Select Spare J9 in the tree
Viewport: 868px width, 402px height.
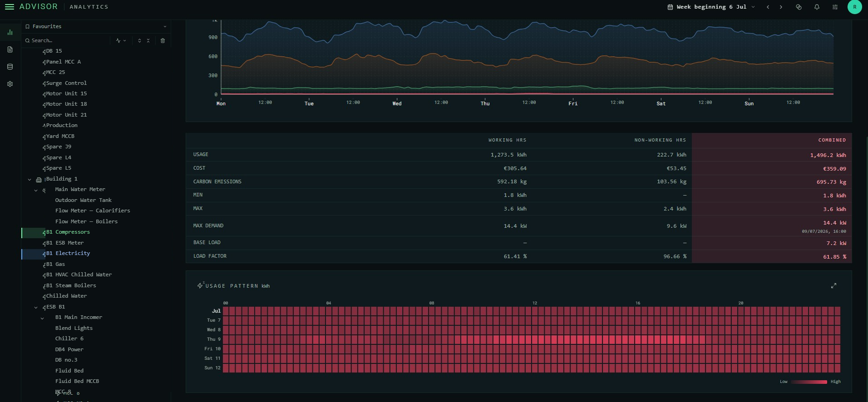click(x=59, y=147)
